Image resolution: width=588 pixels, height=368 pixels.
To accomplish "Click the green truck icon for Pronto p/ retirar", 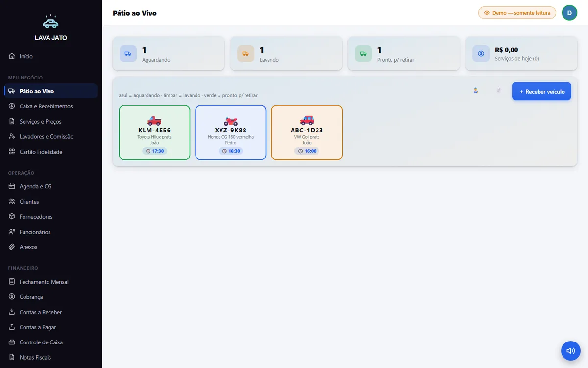I will (x=363, y=53).
